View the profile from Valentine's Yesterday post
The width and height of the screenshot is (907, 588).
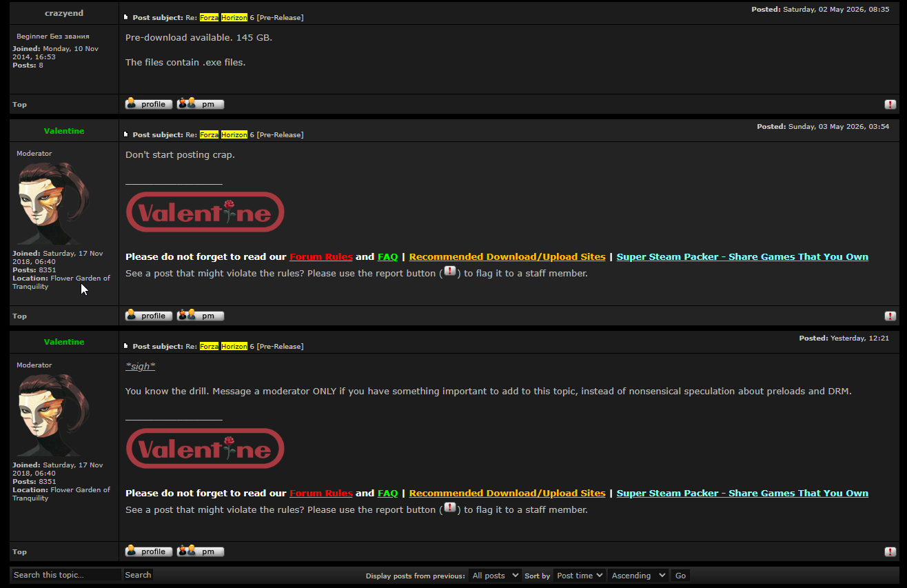[149, 551]
